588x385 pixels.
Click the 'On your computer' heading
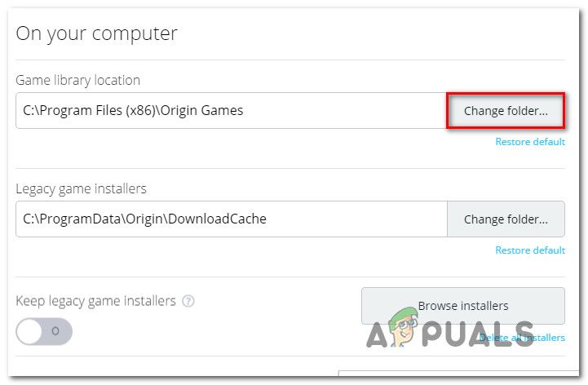coord(96,33)
